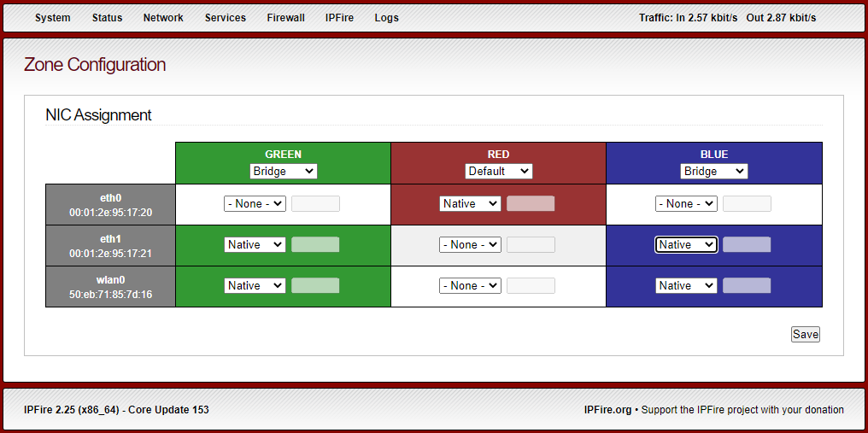Click the donation support link
868x433 pixels.
click(742, 410)
